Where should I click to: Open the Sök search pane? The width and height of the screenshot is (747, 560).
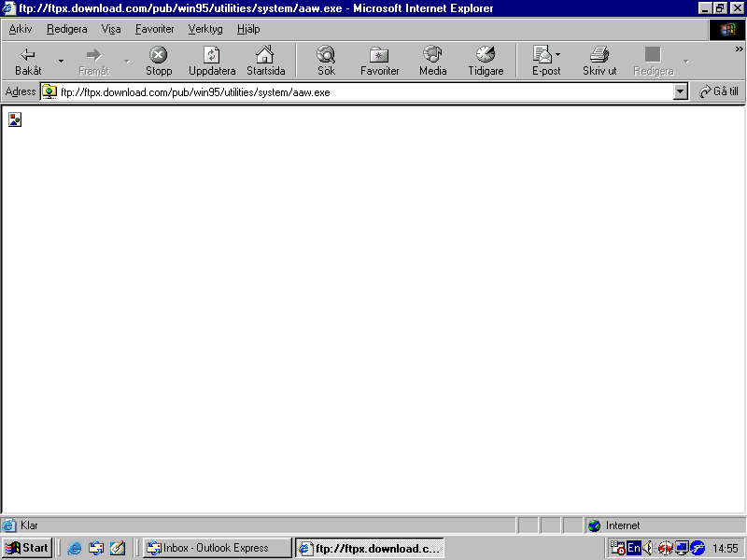pos(326,61)
